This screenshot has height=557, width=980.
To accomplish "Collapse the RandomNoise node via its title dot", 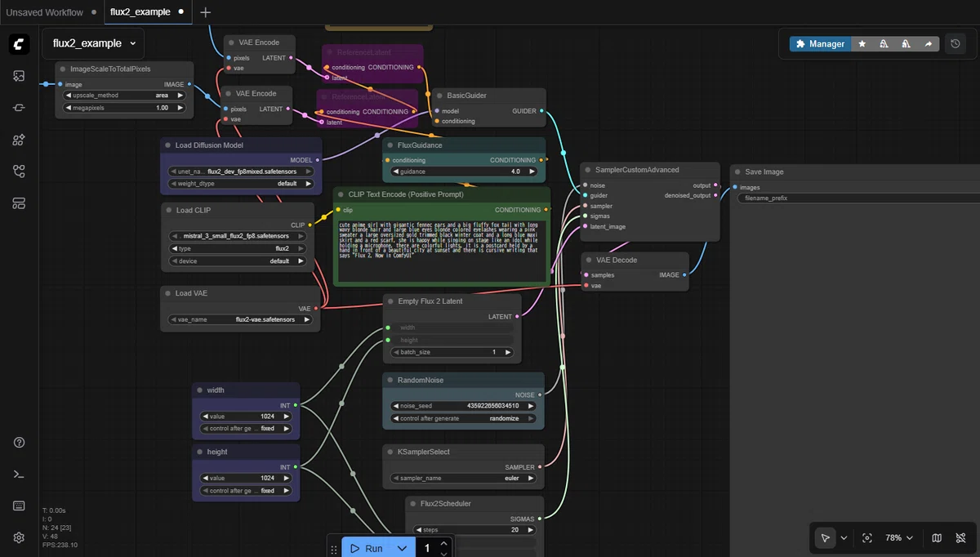I will point(390,380).
